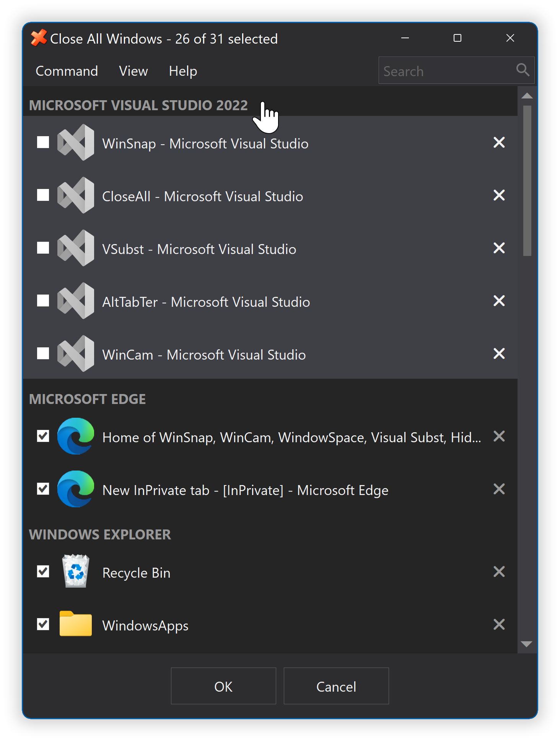
Task: Uncheck the New InPrivate tab checkbox
Action: pos(43,489)
